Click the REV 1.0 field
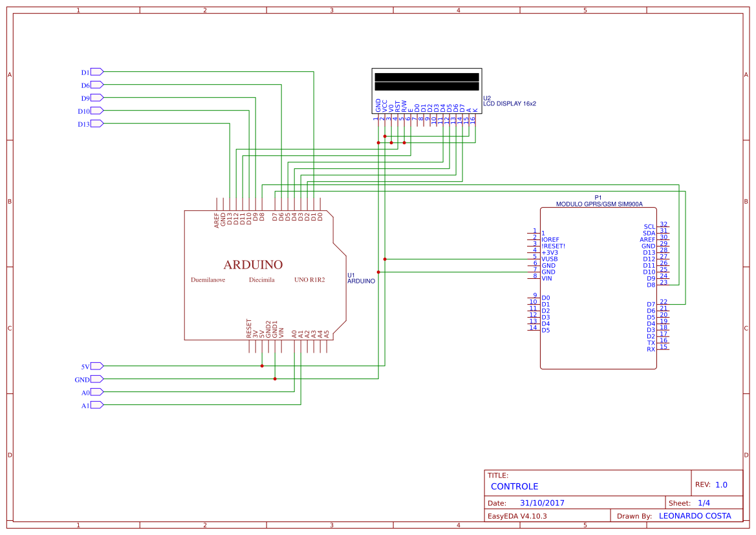 pyautogui.click(x=720, y=483)
